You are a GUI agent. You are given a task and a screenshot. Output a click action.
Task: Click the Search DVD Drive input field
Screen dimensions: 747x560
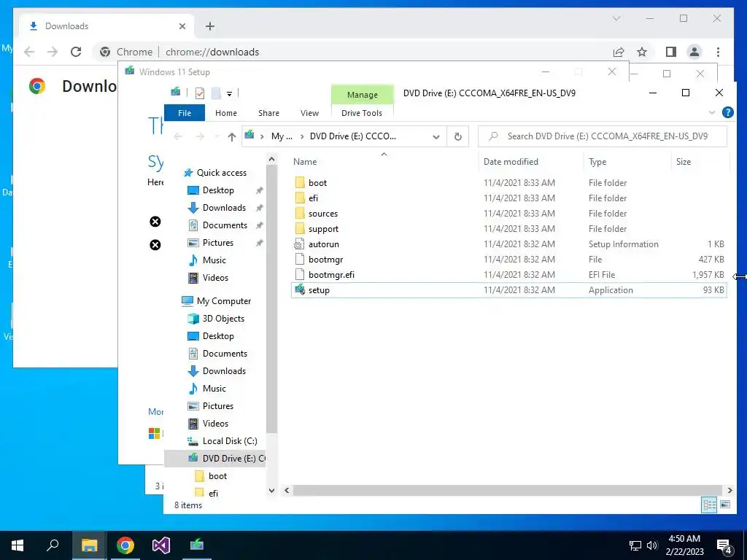[x=603, y=136]
